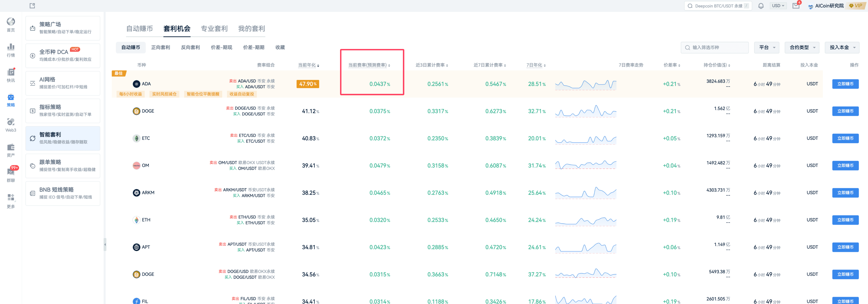Click the ARKM coin icon
The width and height of the screenshot is (868, 304).
click(136, 193)
